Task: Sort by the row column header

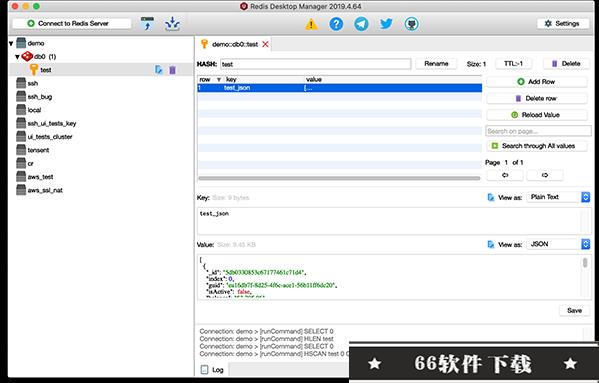Action: point(209,79)
